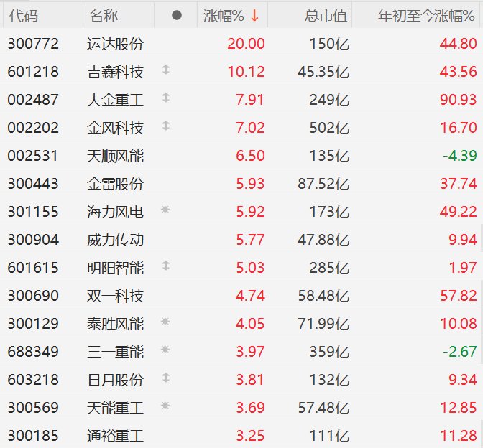Screen dimensions: 483x448
Task: Click stock code 688349
Action: pyautogui.click(x=33, y=352)
